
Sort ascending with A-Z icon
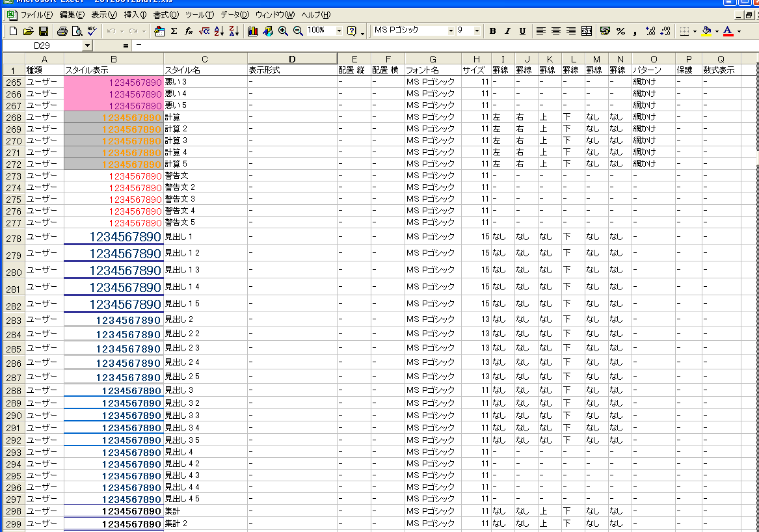pyautogui.click(x=219, y=31)
